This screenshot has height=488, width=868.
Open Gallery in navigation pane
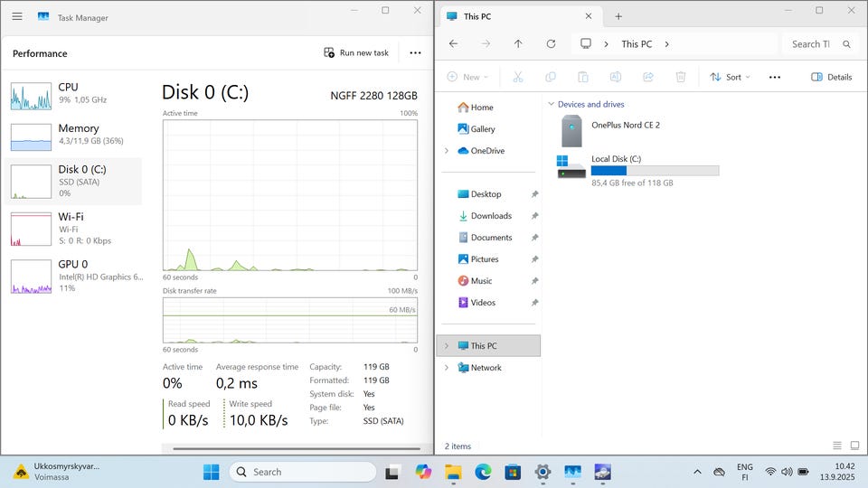(476, 129)
